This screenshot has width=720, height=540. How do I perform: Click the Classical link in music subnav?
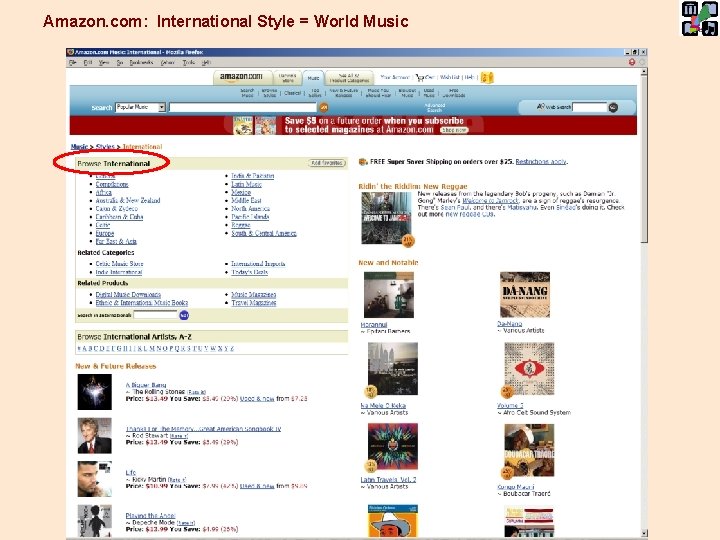click(x=292, y=93)
